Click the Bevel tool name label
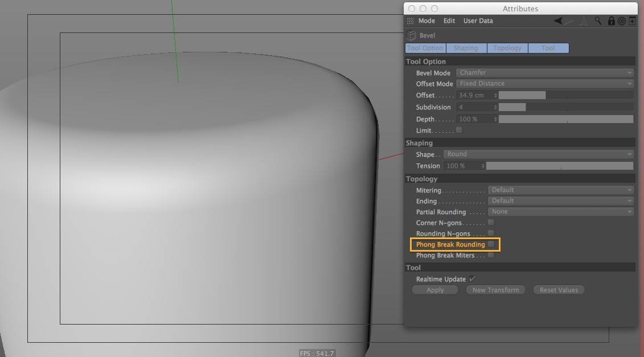The height and width of the screenshot is (357, 644). coord(427,36)
